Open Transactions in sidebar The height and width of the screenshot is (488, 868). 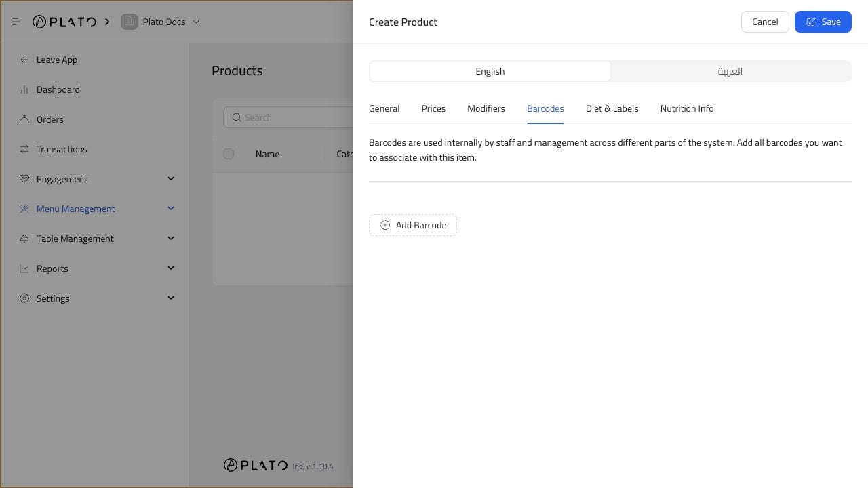coord(62,149)
